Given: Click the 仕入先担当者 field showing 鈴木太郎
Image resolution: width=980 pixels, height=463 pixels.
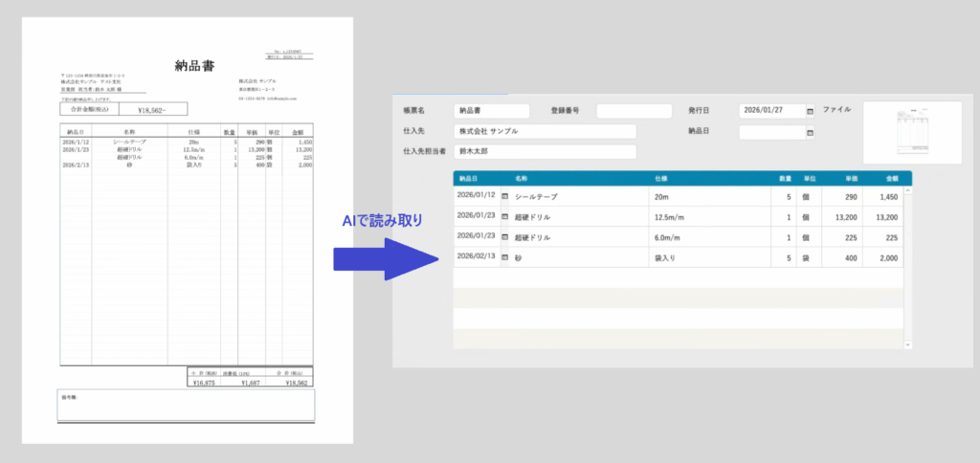Looking at the screenshot, I should click(545, 152).
